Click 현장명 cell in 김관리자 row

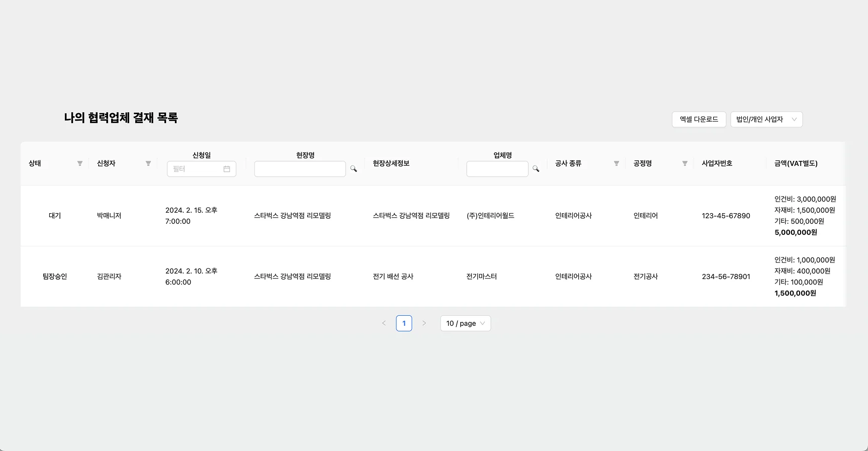point(293,277)
